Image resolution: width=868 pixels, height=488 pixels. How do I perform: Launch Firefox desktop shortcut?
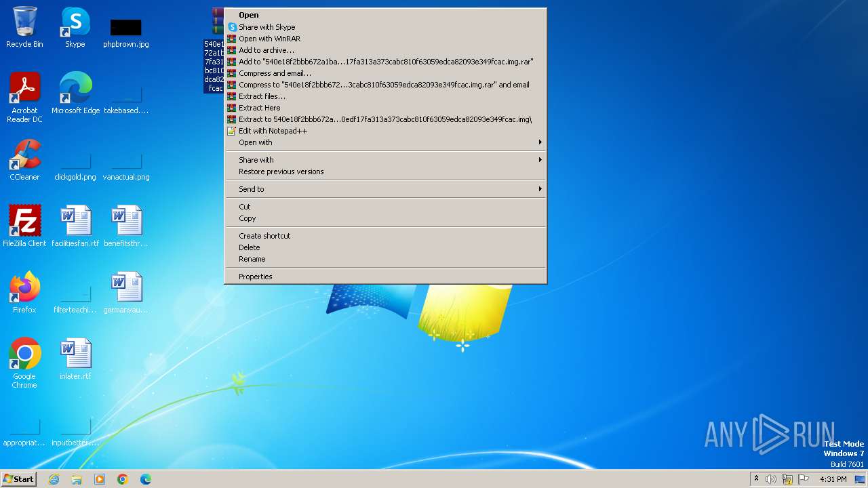pos(24,292)
